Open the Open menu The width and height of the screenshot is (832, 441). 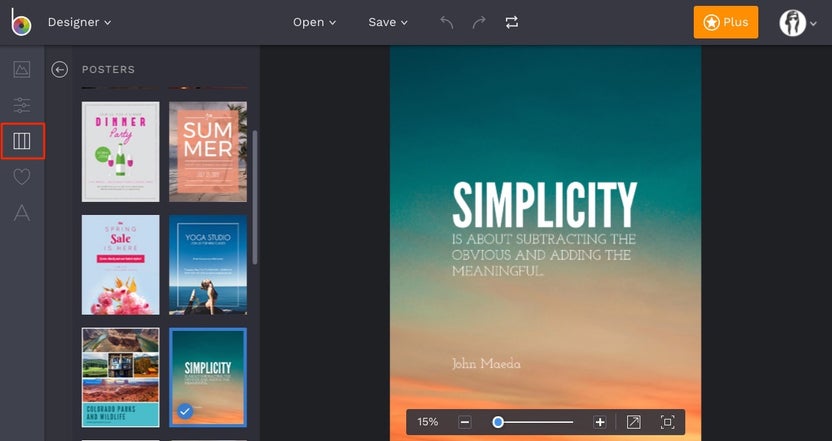point(314,22)
